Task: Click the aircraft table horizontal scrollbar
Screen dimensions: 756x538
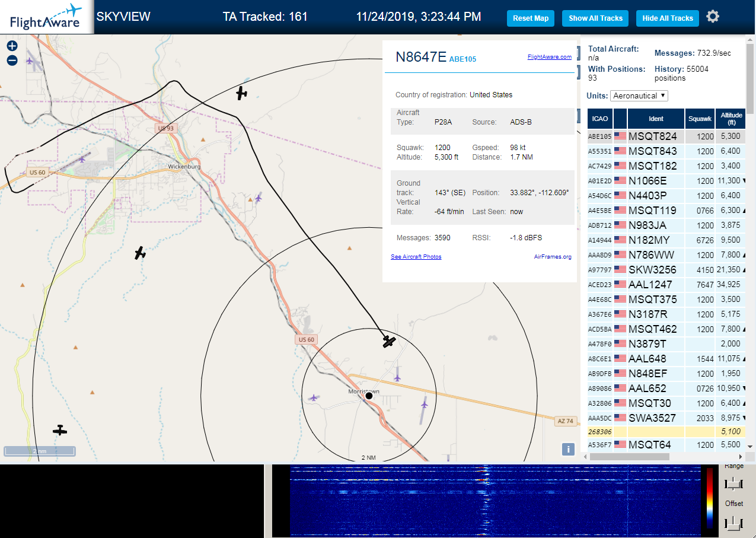Action: pyautogui.click(x=629, y=457)
